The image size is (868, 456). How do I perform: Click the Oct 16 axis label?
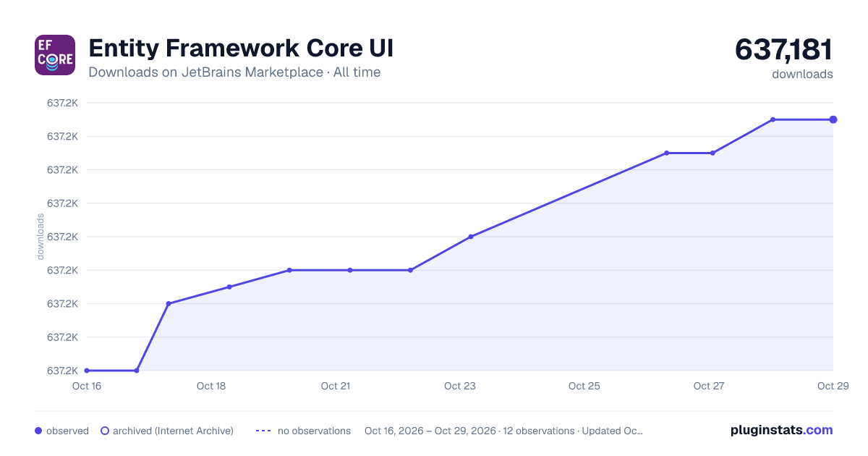point(87,386)
